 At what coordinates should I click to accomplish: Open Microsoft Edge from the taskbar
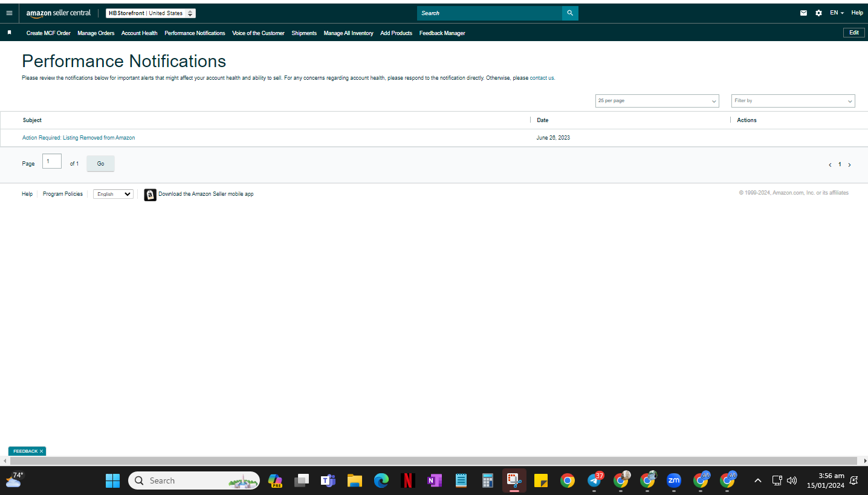(x=381, y=480)
